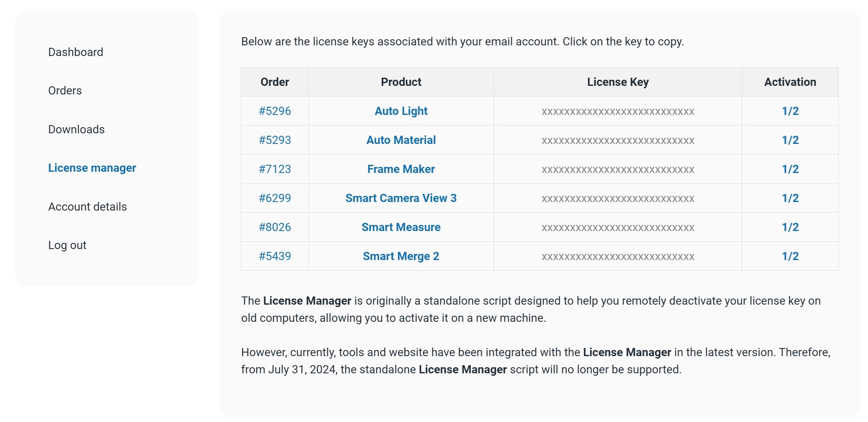Copy the Smart Merge 2 license key

click(x=618, y=257)
